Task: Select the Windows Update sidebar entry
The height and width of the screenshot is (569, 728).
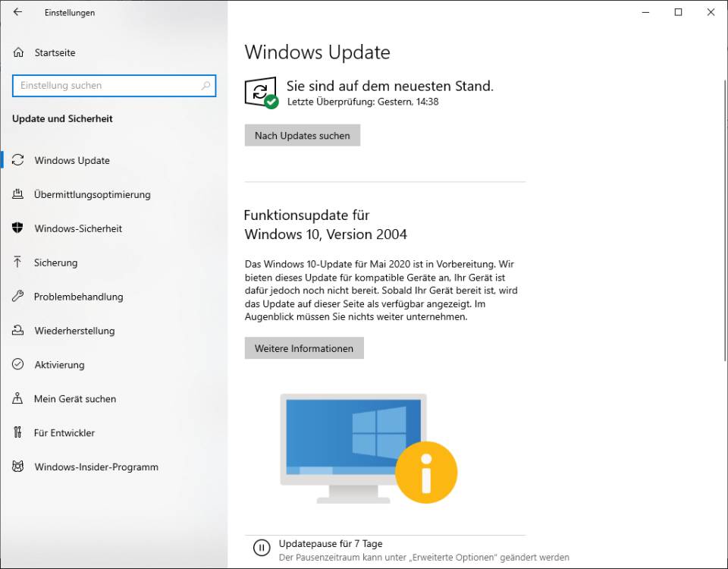Action: tap(73, 160)
